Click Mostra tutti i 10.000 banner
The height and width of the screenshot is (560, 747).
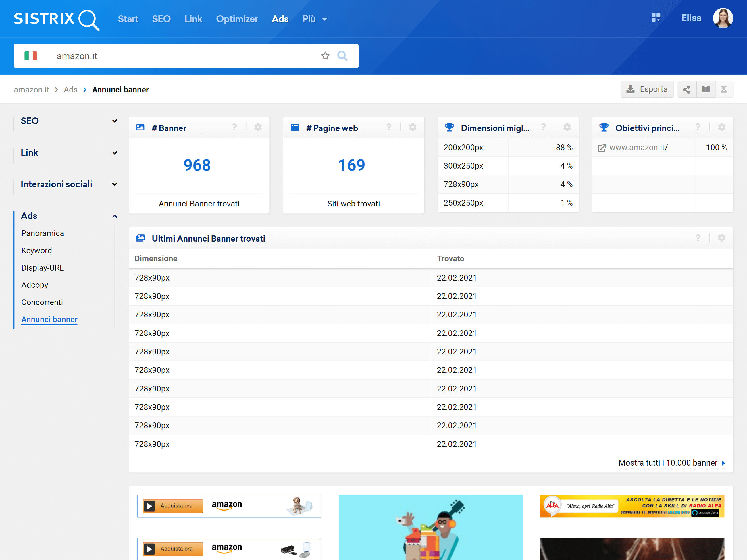671,463
